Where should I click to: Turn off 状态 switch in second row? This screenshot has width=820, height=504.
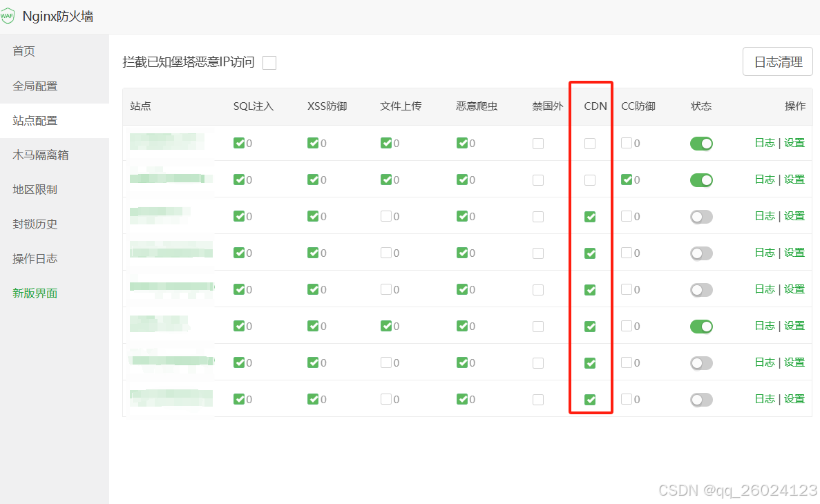tap(701, 180)
